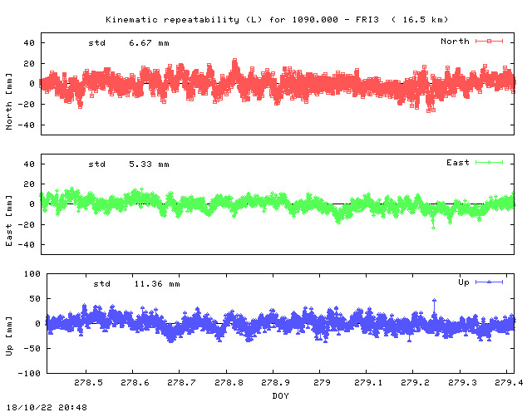Viewport: 532px width, 412px height.
Task: Click the lowest green outlier point in the East plot
Action: [433, 228]
